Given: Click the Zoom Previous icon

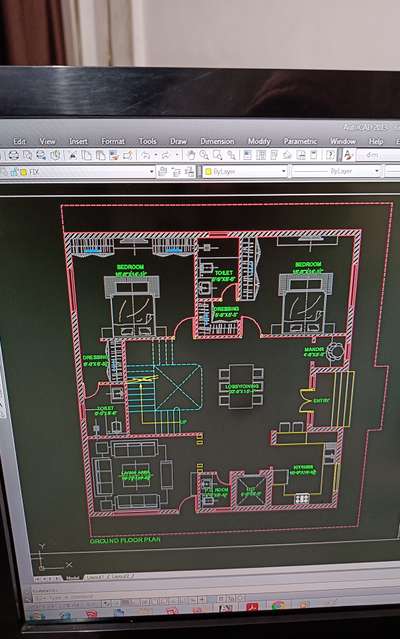Looking at the screenshot, I should point(231,155).
